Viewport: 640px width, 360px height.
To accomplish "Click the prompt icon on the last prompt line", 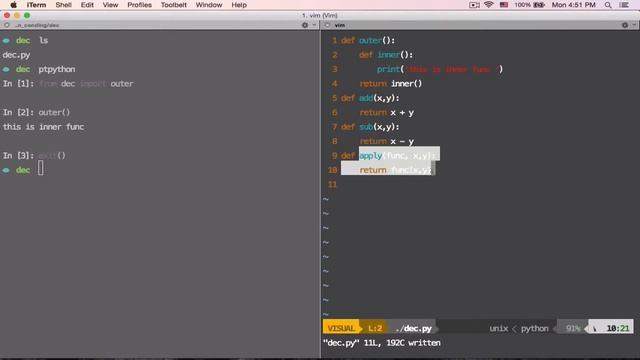I will 6,170.
